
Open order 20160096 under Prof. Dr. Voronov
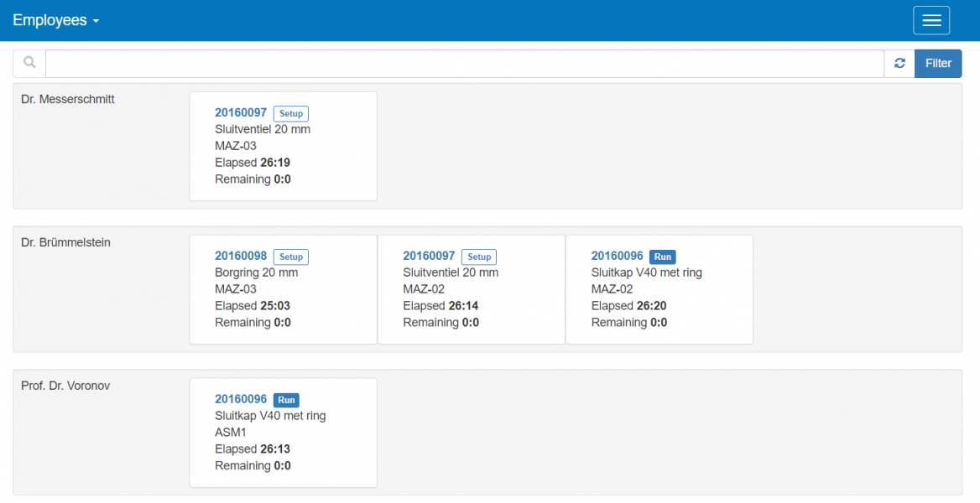point(241,400)
